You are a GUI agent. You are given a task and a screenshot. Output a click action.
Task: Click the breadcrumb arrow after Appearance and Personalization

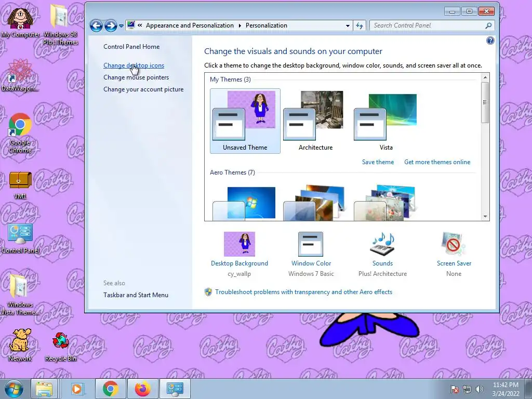click(240, 26)
